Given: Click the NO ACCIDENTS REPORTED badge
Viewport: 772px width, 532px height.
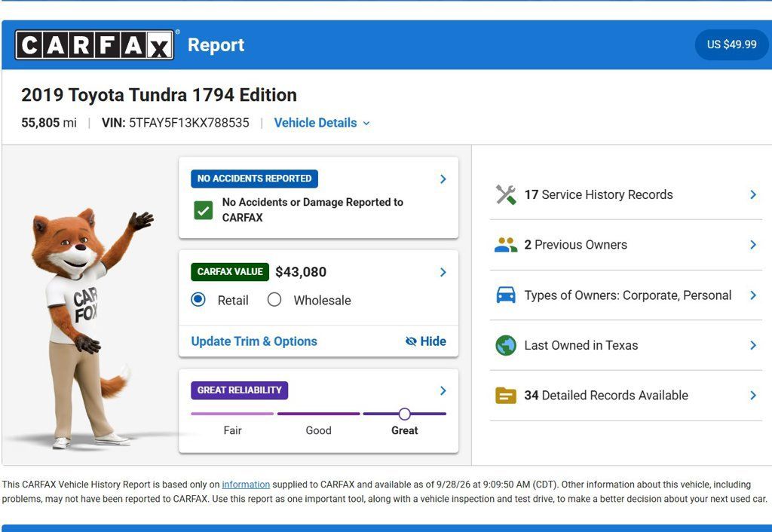Looking at the screenshot, I should [x=255, y=179].
